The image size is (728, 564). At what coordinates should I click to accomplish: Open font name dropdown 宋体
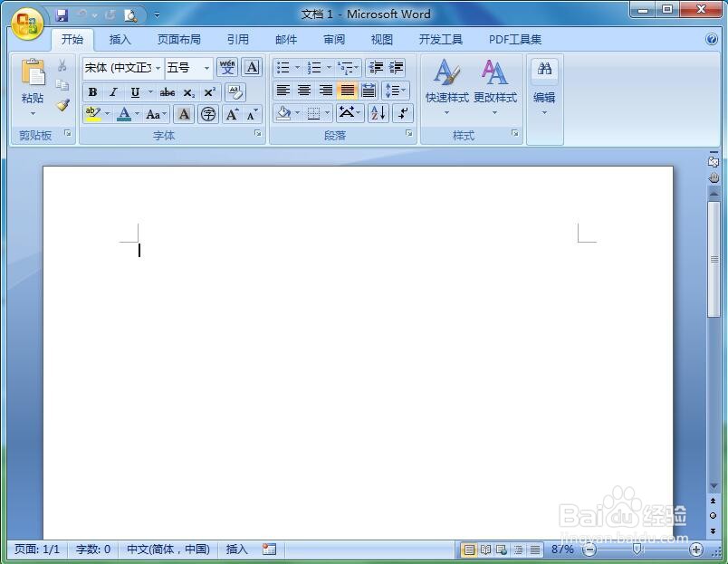pyautogui.click(x=158, y=68)
